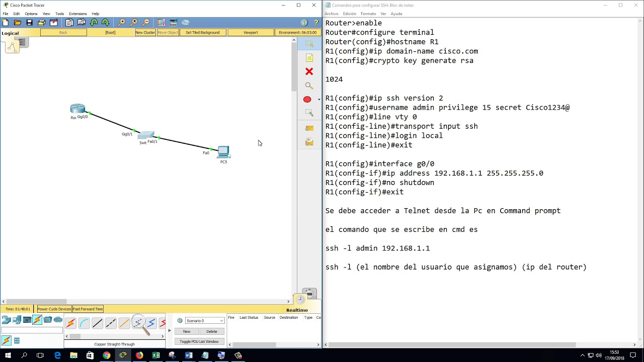
Task: Click connection list horizontal scrollbar
Action: (x=115, y=336)
